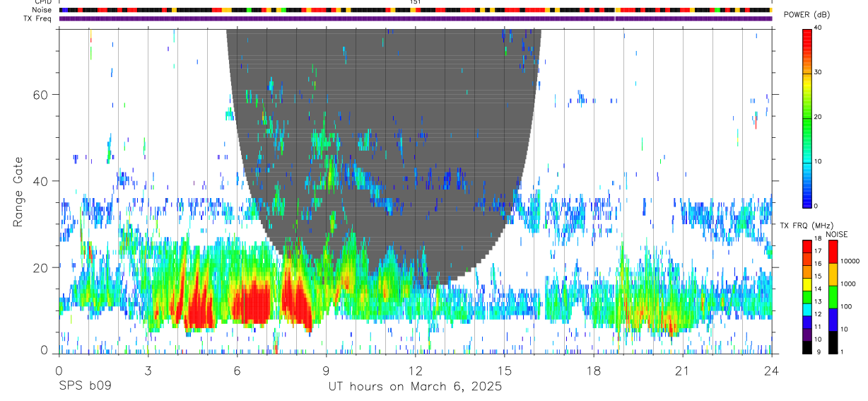Click the 100 label on NOISE scale
Screen dimensions: 868x401
(x=845, y=306)
